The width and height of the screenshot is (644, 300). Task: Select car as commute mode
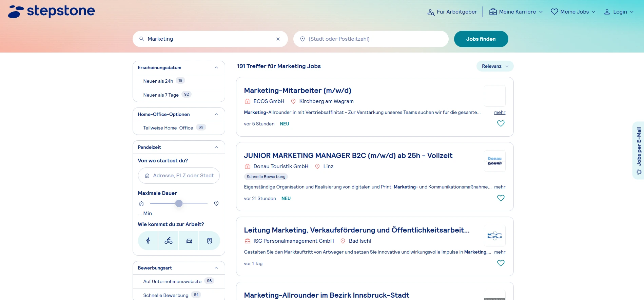tap(189, 241)
